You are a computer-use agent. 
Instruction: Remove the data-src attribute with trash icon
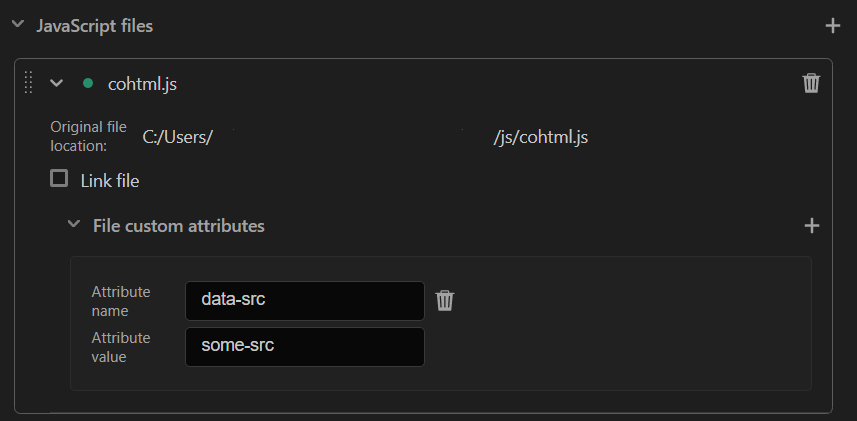[444, 301]
